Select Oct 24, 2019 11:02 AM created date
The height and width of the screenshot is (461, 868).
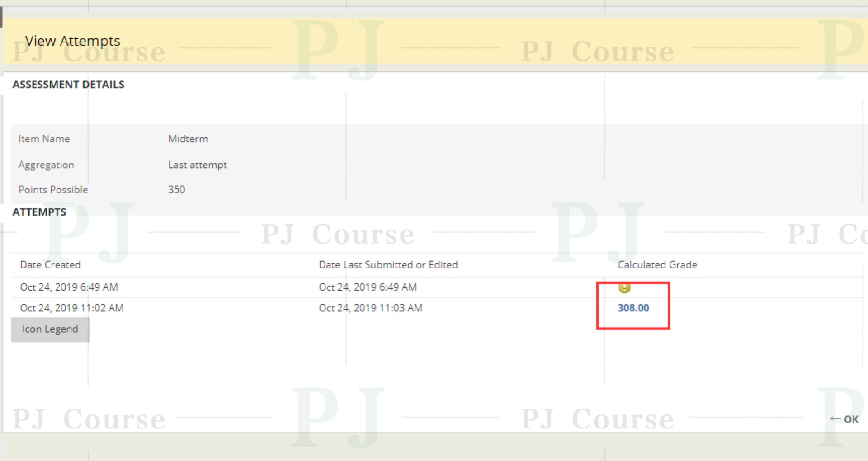coord(71,308)
